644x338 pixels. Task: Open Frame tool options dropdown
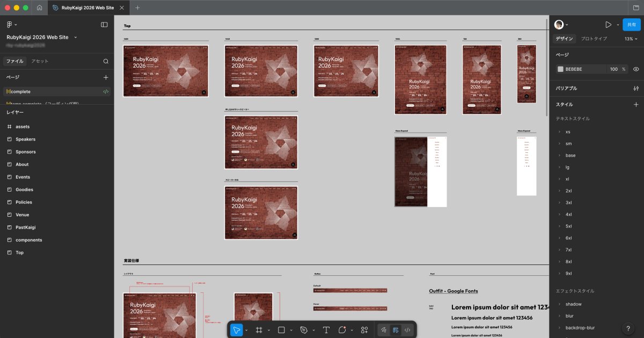tap(268, 330)
